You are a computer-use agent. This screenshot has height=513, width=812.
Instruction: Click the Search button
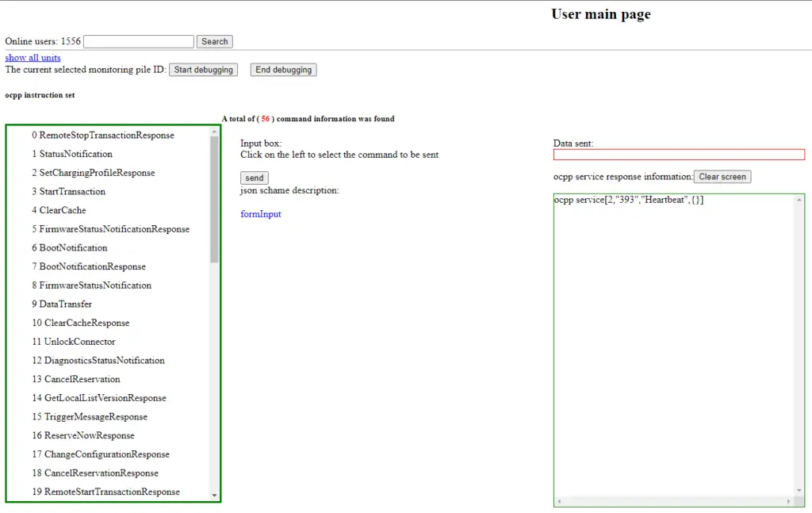pyautogui.click(x=214, y=41)
